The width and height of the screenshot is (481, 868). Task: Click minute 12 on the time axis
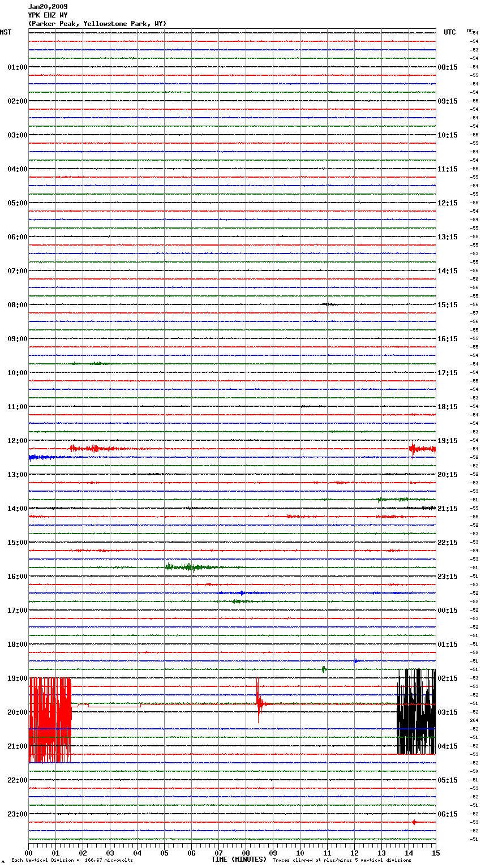coord(354,853)
